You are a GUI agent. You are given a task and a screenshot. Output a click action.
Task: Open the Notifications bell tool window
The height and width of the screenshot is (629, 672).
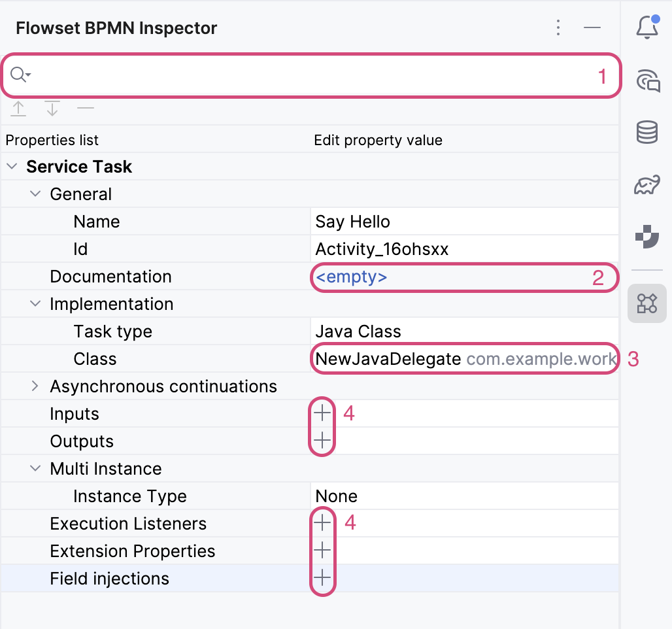click(647, 27)
